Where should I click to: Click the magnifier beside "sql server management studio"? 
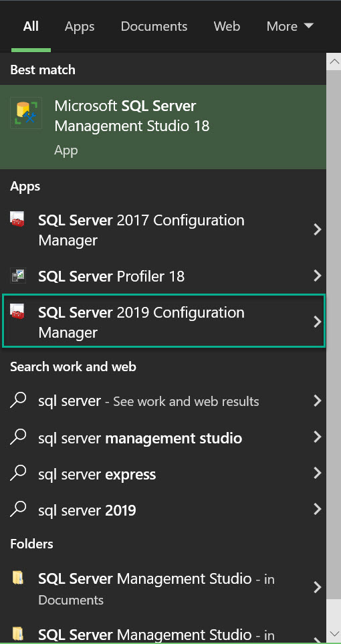coord(18,437)
